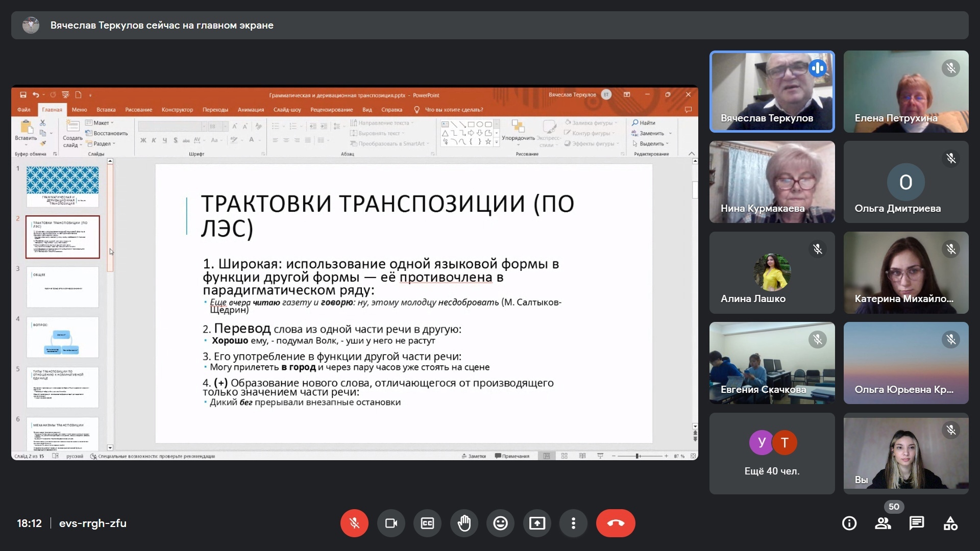
Task: Click the Примечания comments button
Action: [512, 456]
